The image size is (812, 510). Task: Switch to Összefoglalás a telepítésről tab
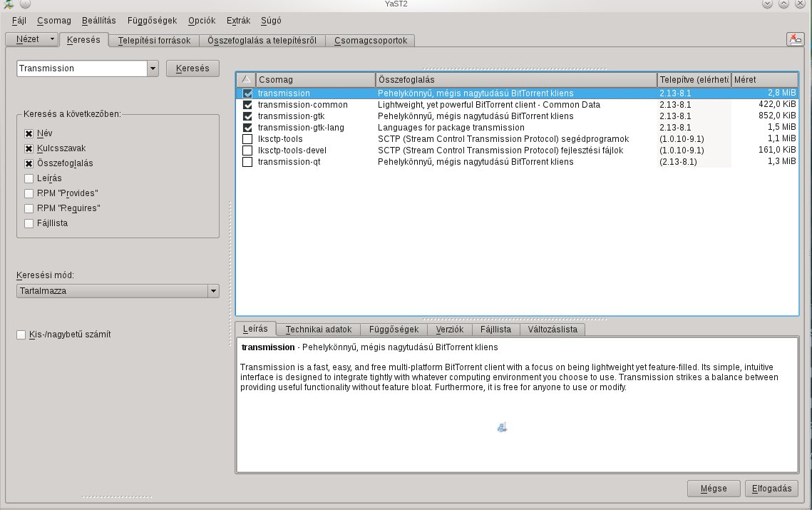262,41
